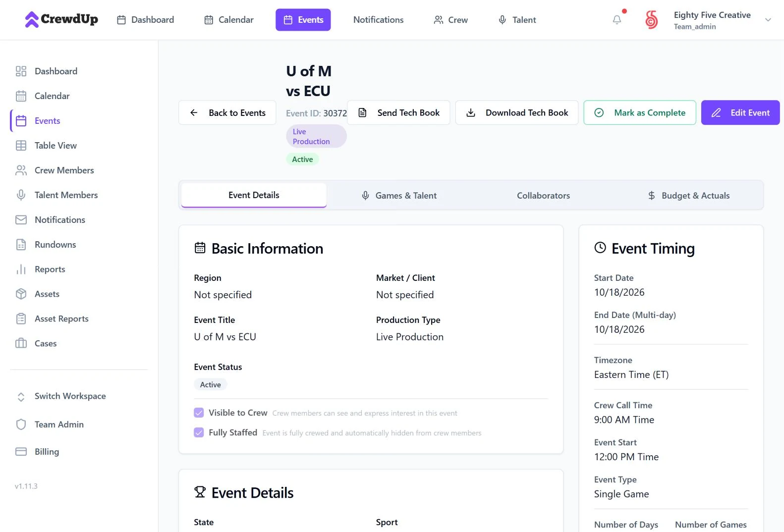Click the Team Admin shield icon
The width and height of the screenshot is (784, 532).
coord(21,425)
